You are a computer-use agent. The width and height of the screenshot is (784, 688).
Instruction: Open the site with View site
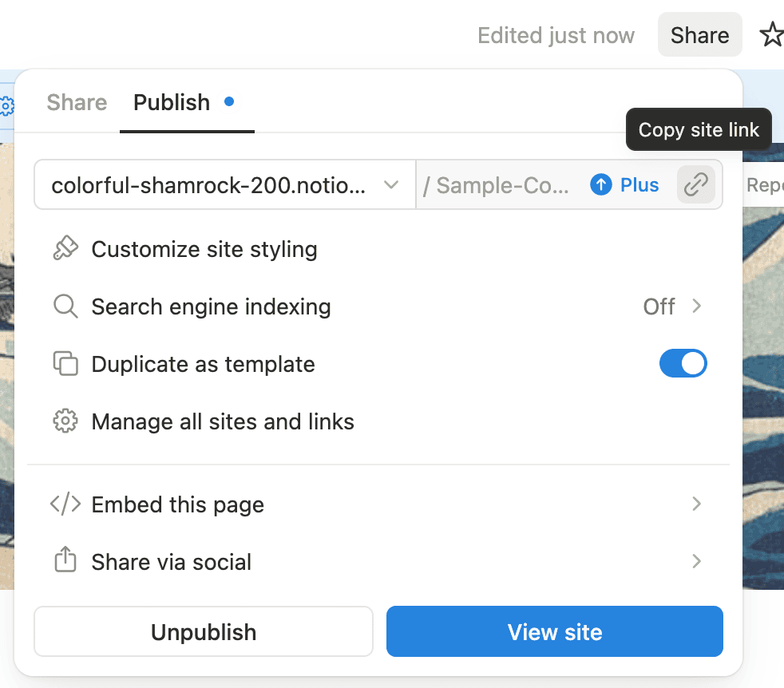point(554,631)
